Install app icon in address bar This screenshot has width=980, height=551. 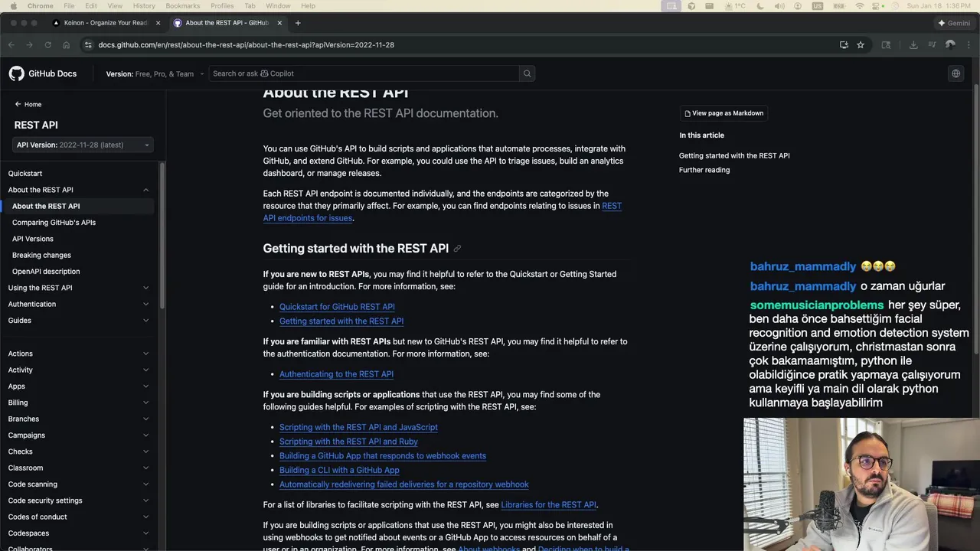(844, 45)
